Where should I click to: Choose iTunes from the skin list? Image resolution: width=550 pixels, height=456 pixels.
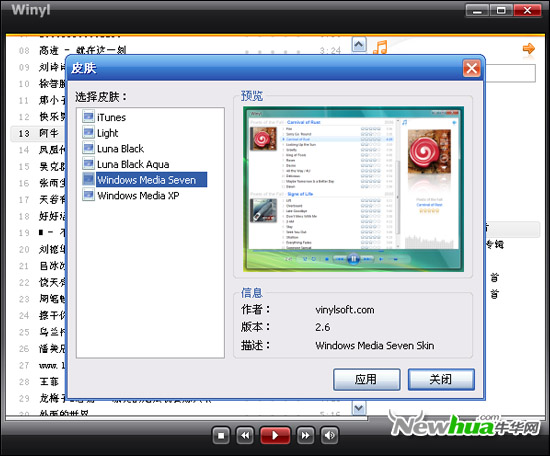[x=111, y=117]
